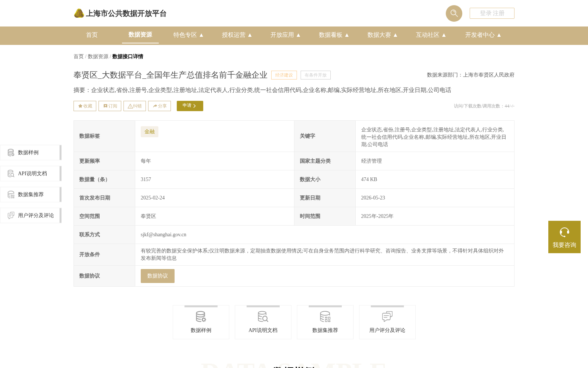Expand the 互动社区 menu arrow
Screen dimensions: 588x368
point(444,35)
